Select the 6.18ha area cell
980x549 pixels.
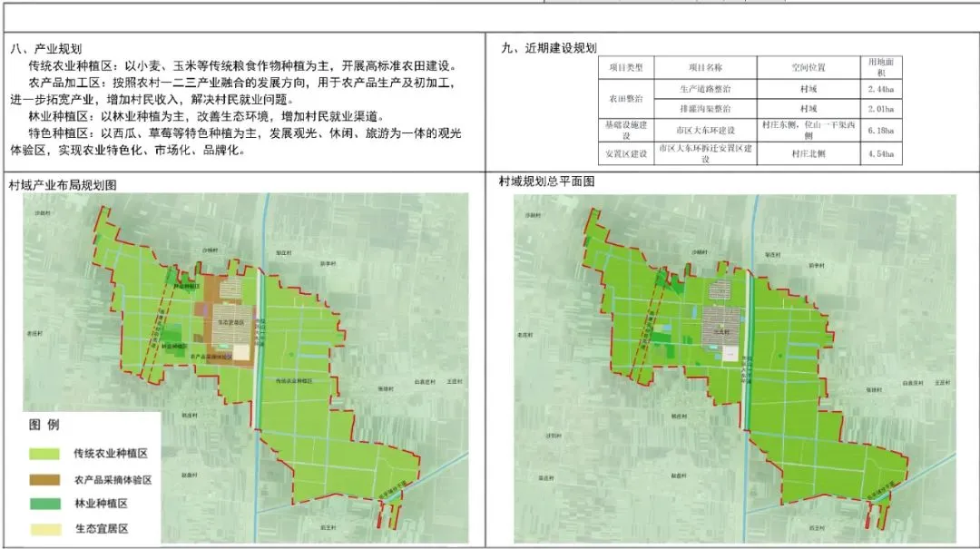(x=880, y=131)
